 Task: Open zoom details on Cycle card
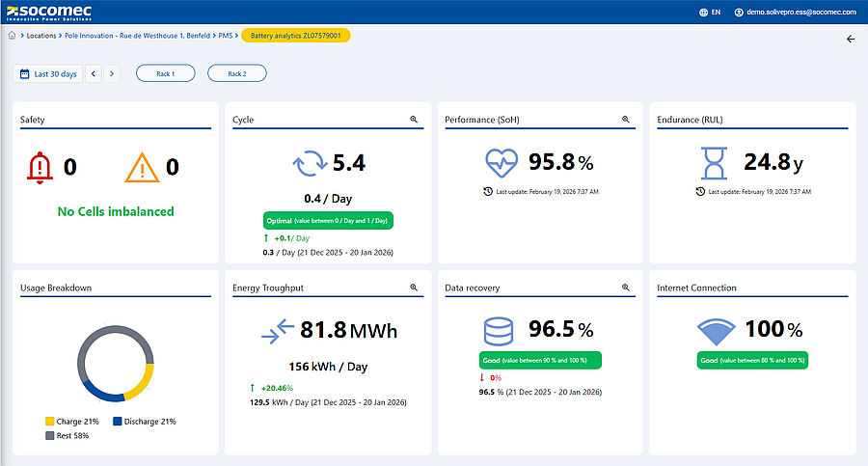[x=414, y=120]
